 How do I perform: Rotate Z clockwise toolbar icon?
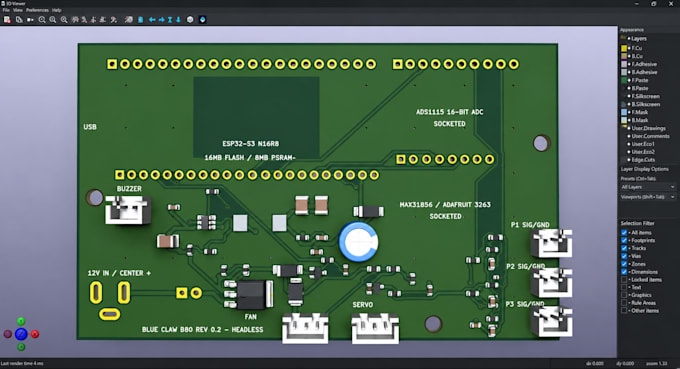coord(113,20)
